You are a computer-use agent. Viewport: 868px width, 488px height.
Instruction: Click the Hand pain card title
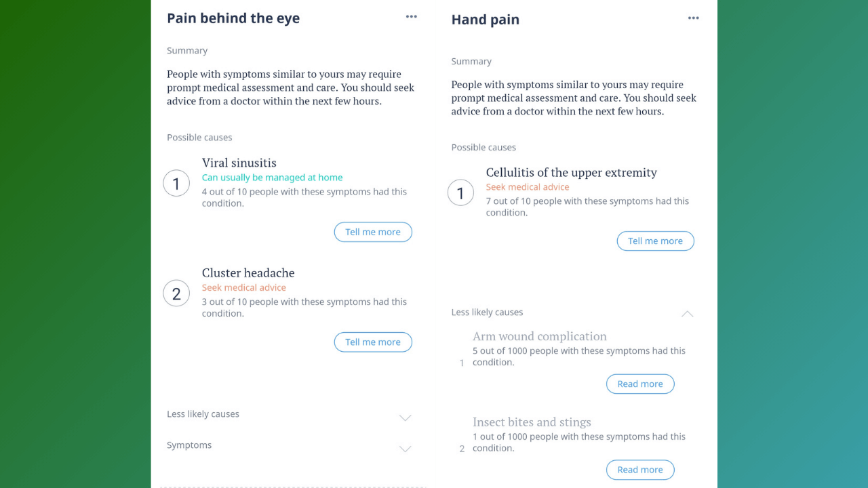(x=485, y=20)
